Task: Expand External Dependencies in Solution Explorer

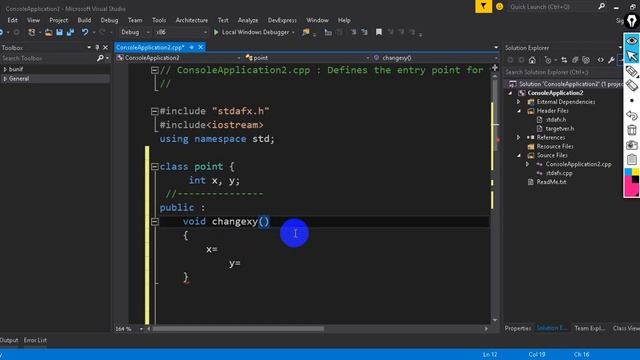Action: (519, 102)
